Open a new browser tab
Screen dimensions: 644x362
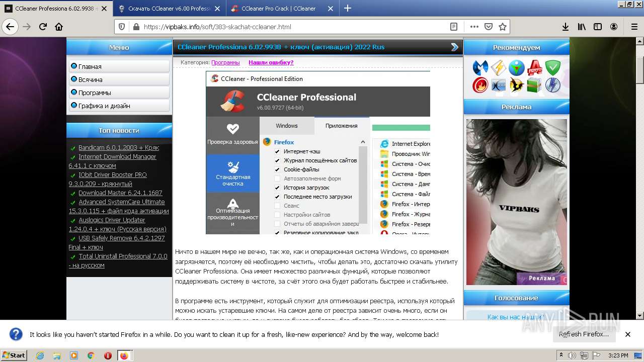pyautogui.click(x=348, y=8)
